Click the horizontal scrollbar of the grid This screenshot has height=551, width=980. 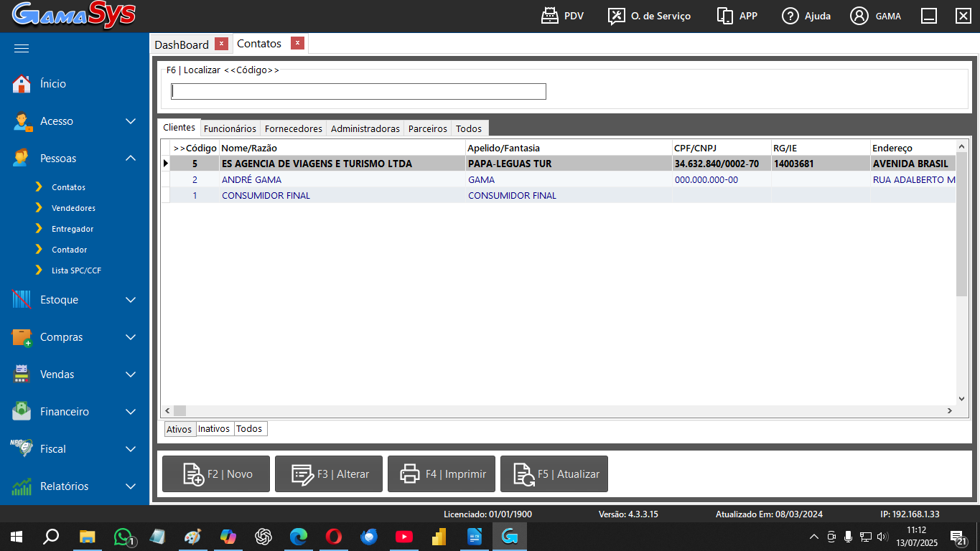[x=560, y=411]
